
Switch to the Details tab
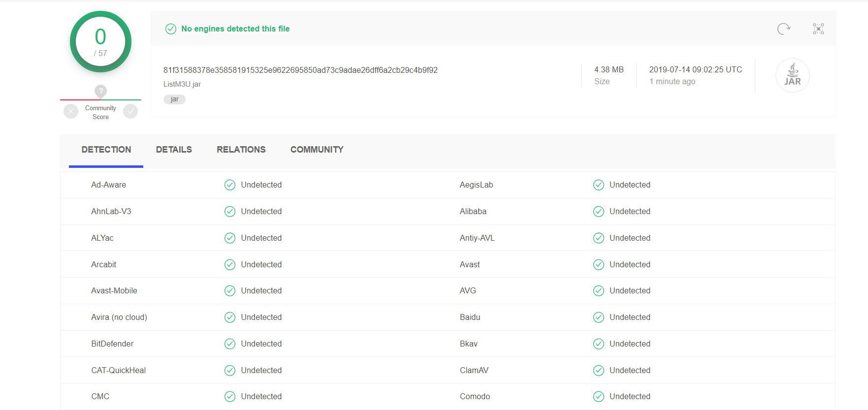pyautogui.click(x=174, y=150)
